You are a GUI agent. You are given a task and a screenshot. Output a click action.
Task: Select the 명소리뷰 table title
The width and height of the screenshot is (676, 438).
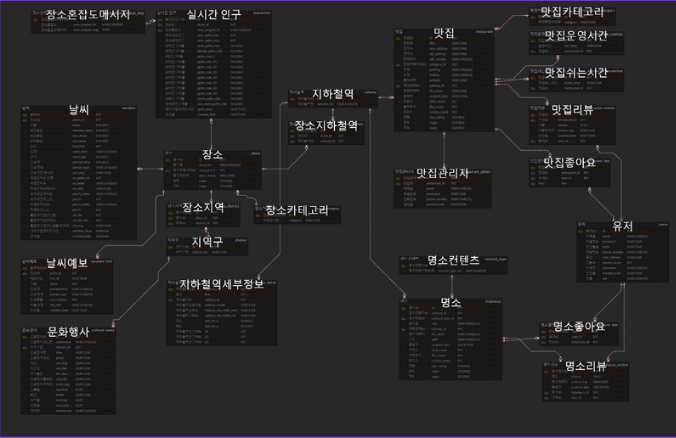pos(585,366)
